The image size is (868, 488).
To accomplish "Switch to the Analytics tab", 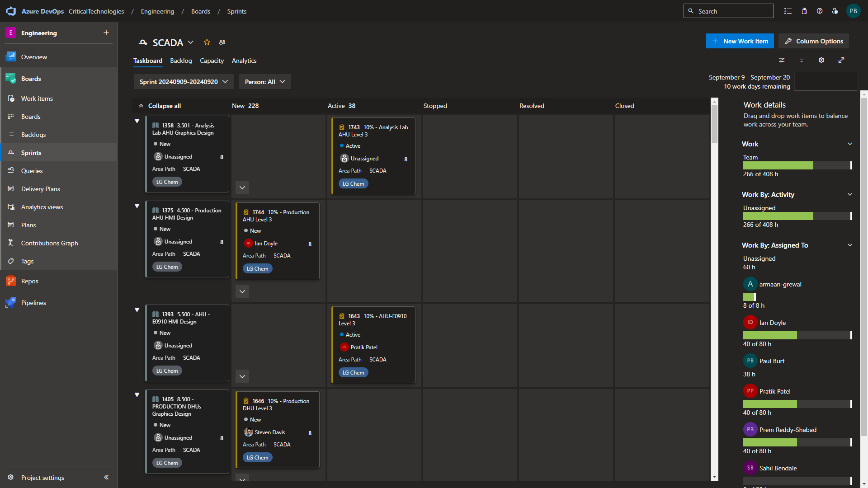I will coord(244,61).
